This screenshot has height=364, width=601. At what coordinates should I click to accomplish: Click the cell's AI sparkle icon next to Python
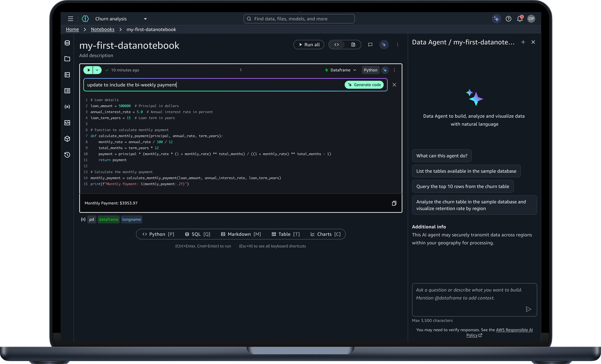coord(385,70)
